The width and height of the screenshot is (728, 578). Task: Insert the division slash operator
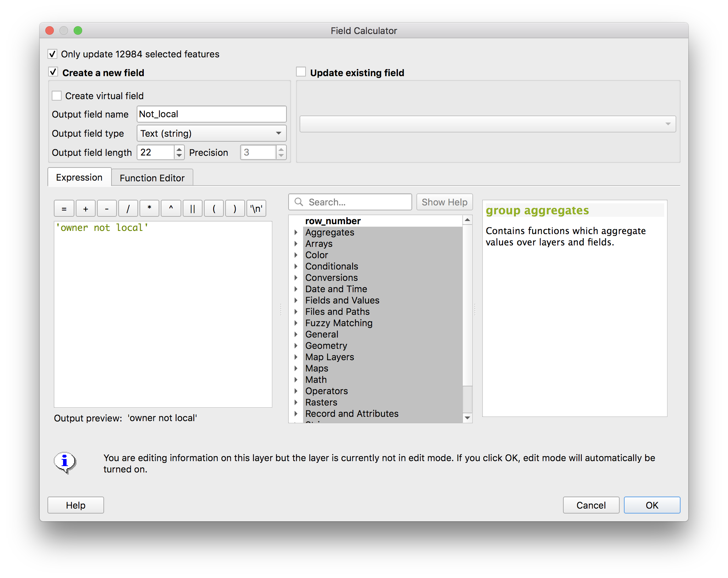128,209
